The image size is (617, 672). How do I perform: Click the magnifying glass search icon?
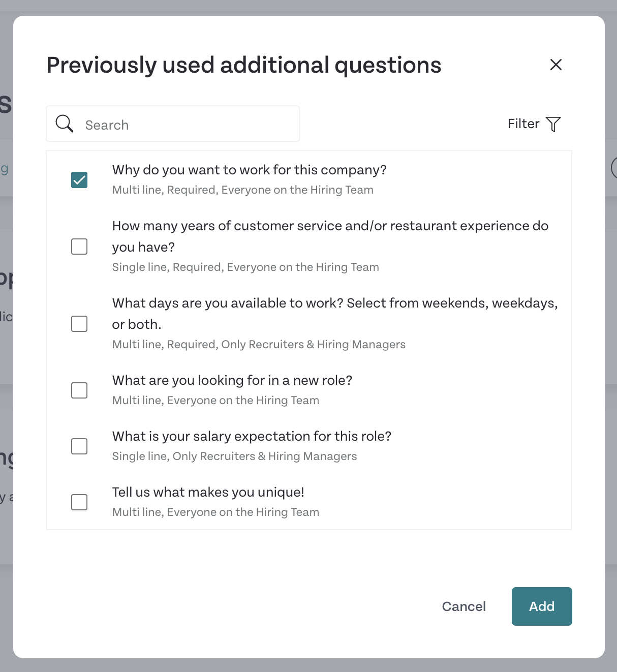click(65, 124)
